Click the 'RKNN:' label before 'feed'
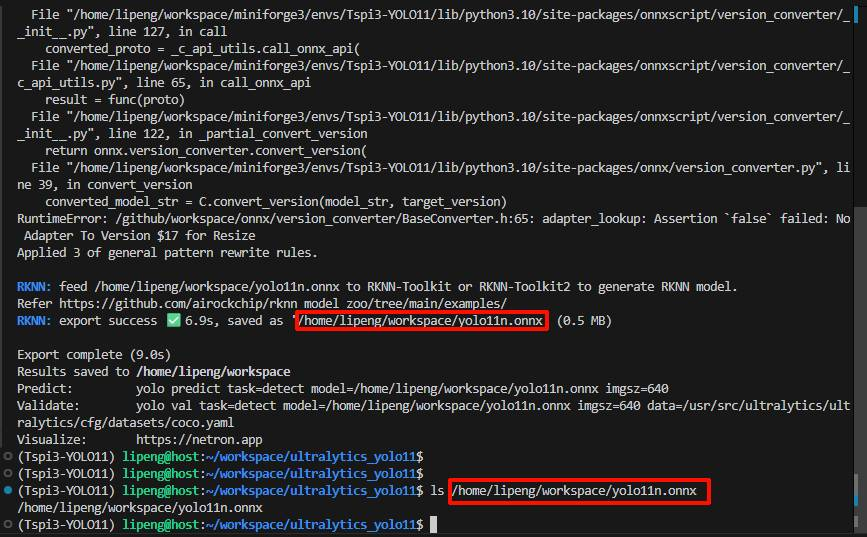This screenshot has height=537, width=867. coord(34,286)
